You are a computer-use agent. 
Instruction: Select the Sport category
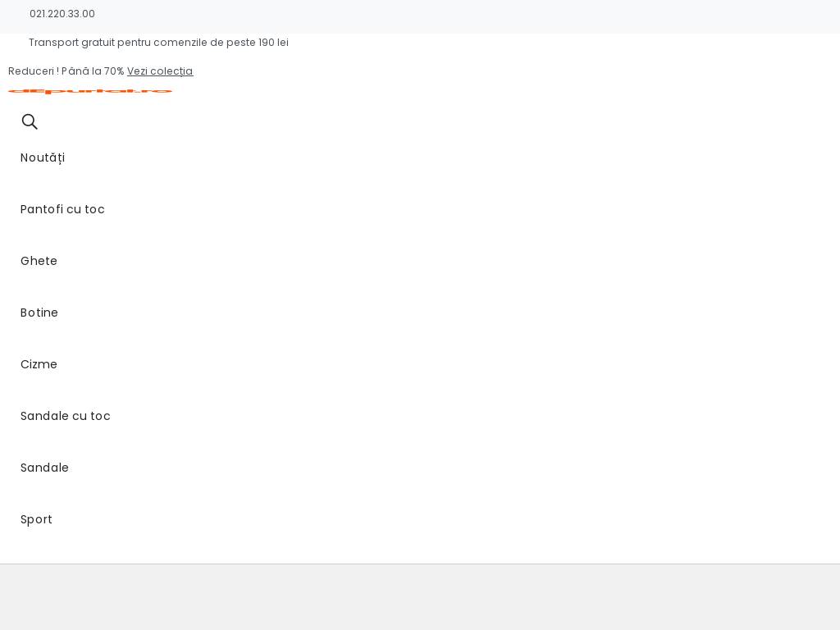(x=36, y=519)
